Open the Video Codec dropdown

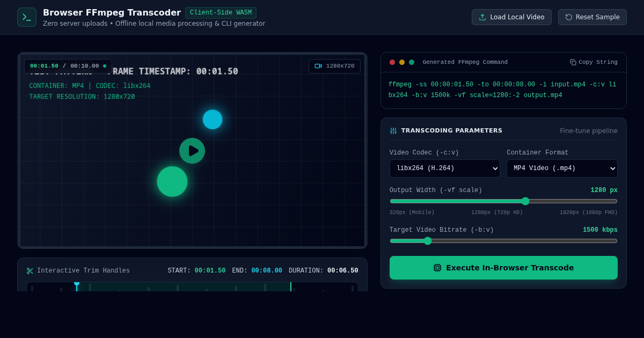[445, 168]
